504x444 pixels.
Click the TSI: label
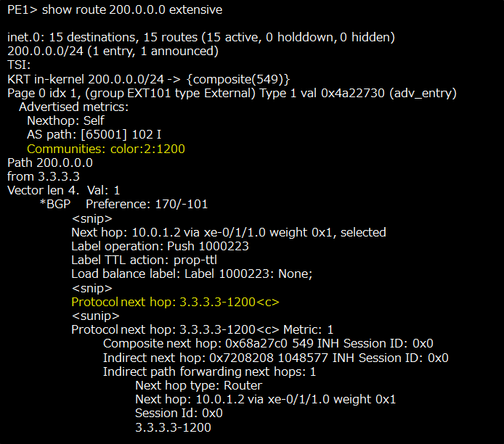[19, 65]
